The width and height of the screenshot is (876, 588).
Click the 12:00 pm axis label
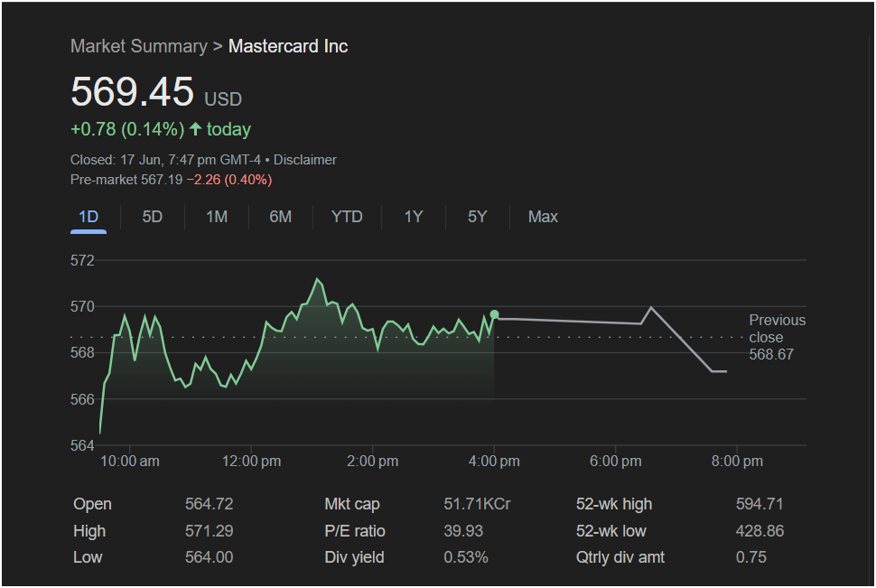click(x=251, y=462)
